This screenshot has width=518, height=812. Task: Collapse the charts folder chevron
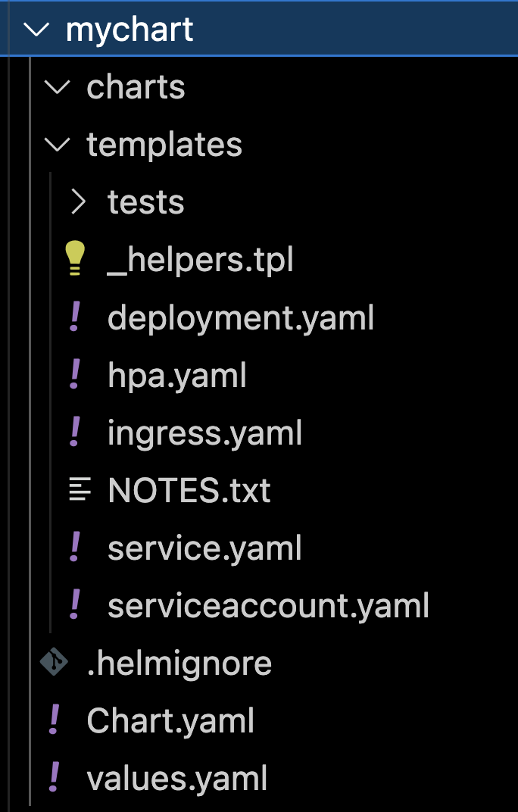[56, 87]
